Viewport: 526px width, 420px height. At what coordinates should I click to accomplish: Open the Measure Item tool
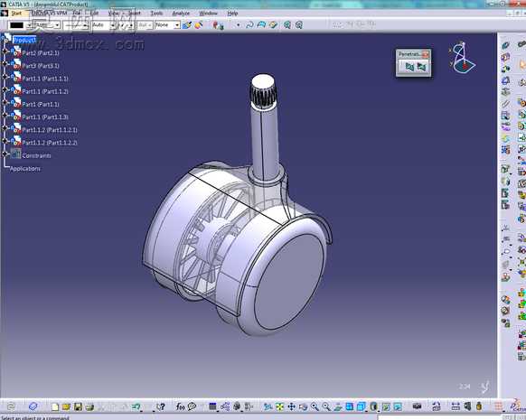(x=467, y=407)
